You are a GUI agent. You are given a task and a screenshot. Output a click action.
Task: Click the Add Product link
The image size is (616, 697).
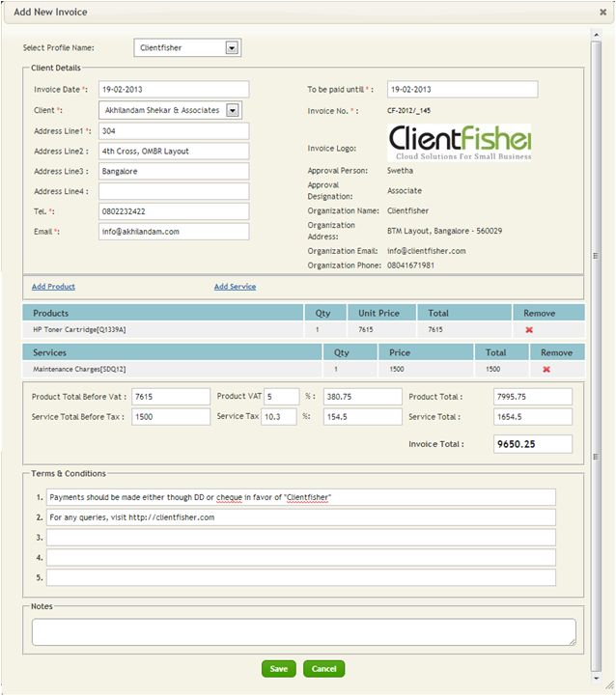click(x=53, y=287)
